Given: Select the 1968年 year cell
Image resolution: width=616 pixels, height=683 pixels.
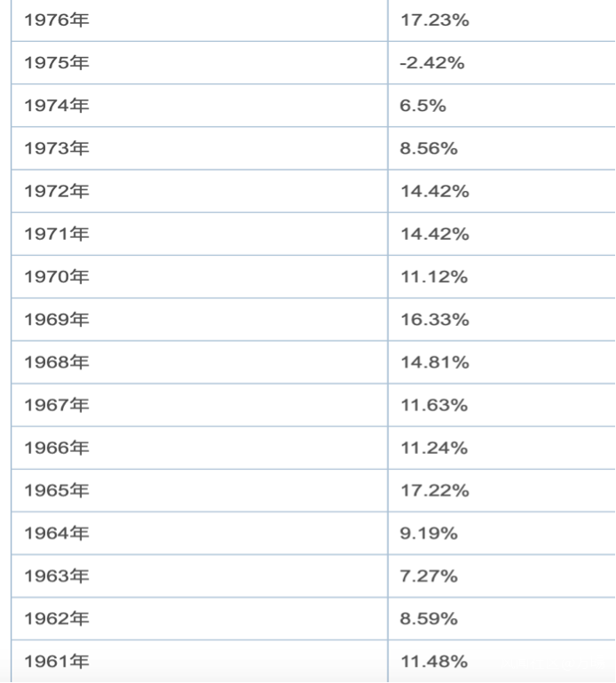Looking at the screenshot, I should [57, 362].
